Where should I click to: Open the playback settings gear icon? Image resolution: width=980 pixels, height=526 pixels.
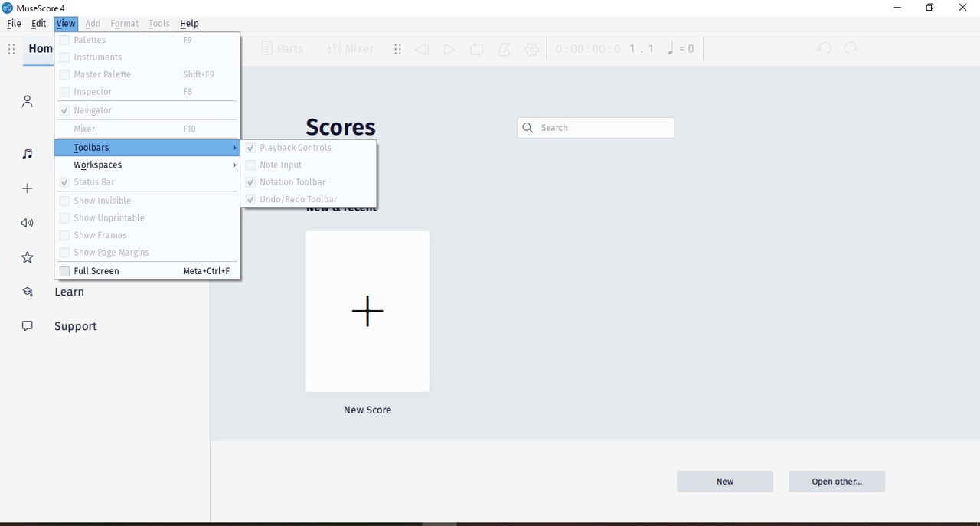click(531, 48)
